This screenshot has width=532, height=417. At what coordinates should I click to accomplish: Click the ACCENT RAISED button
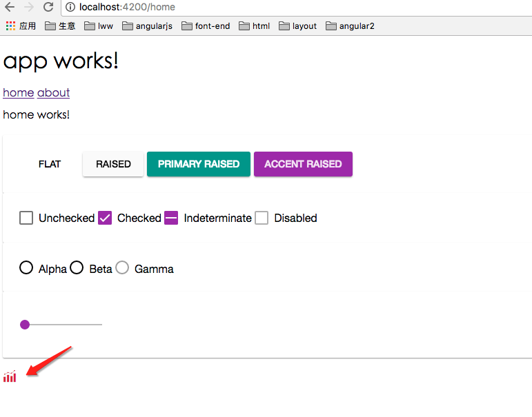(x=303, y=164)
